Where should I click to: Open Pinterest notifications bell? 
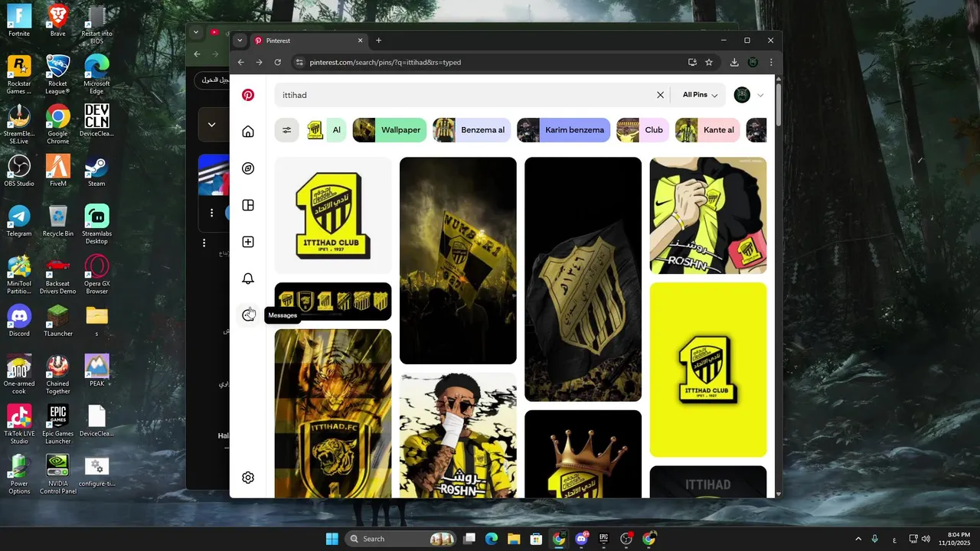point(248,279)
